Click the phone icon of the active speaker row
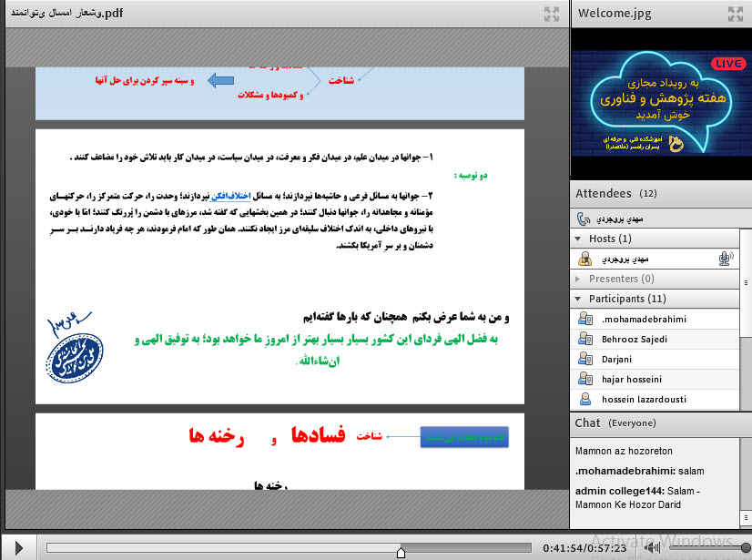This screenshot has width=752, height=560. (584, 219)
